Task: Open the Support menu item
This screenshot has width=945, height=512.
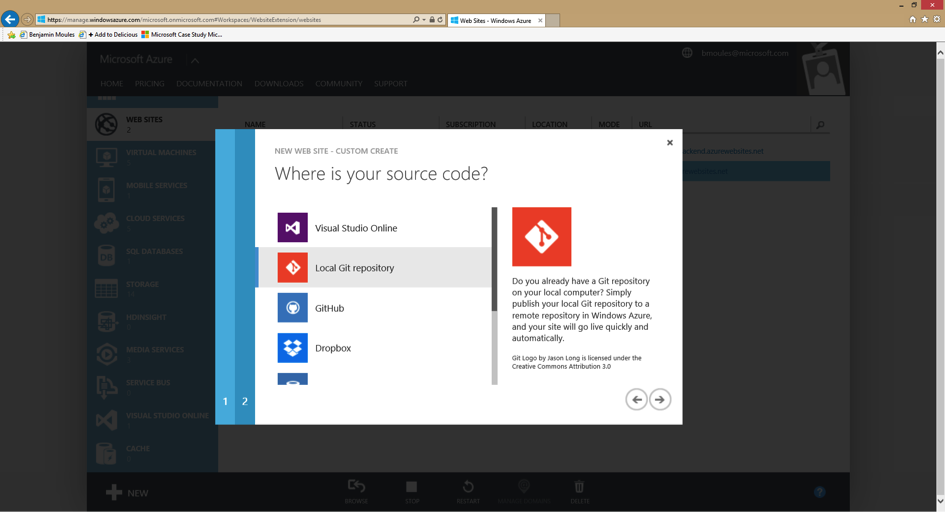Action: point(391,84)
